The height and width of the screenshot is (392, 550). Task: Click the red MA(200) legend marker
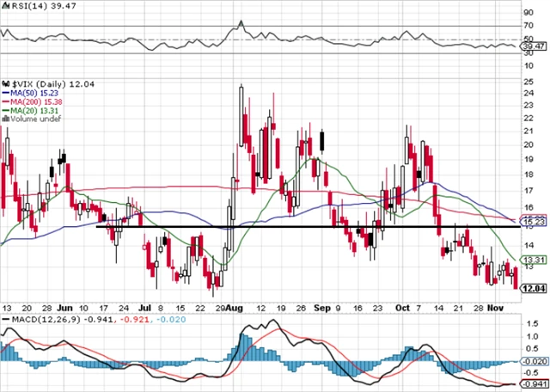coord(6,101)
